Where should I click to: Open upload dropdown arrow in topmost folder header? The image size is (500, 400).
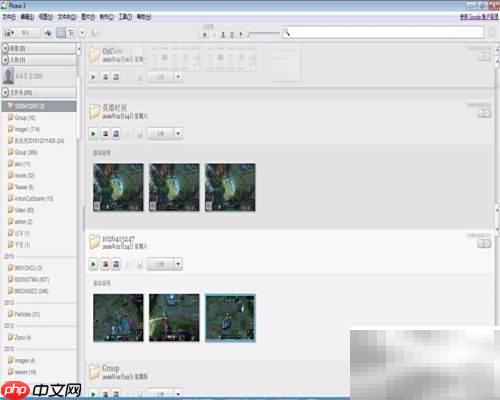pos(178,77)
